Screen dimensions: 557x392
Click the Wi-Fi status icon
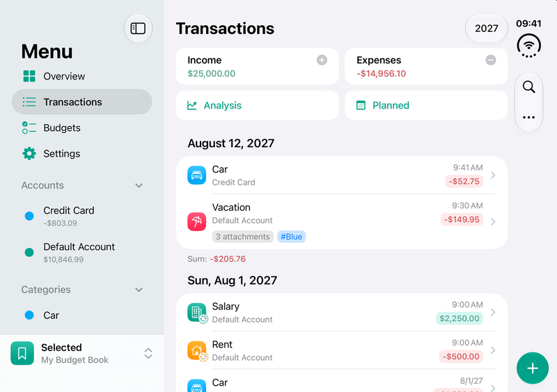529,45
